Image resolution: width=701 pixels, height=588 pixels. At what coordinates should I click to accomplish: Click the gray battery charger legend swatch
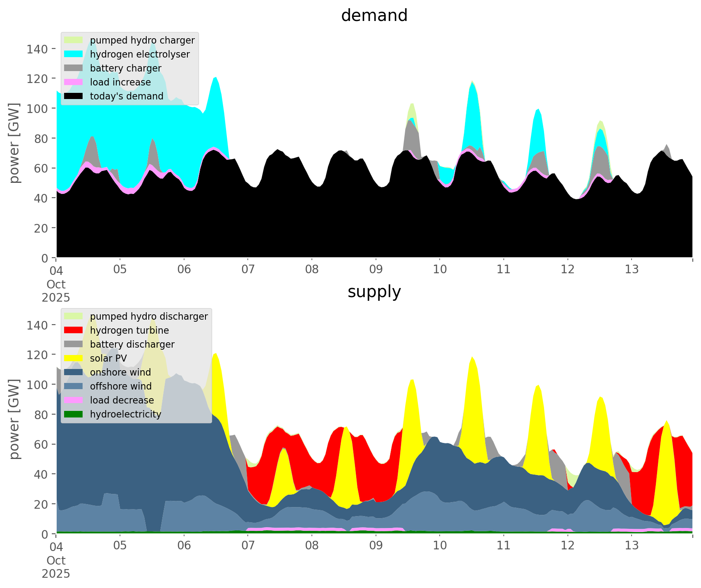[x=74, y=68]
